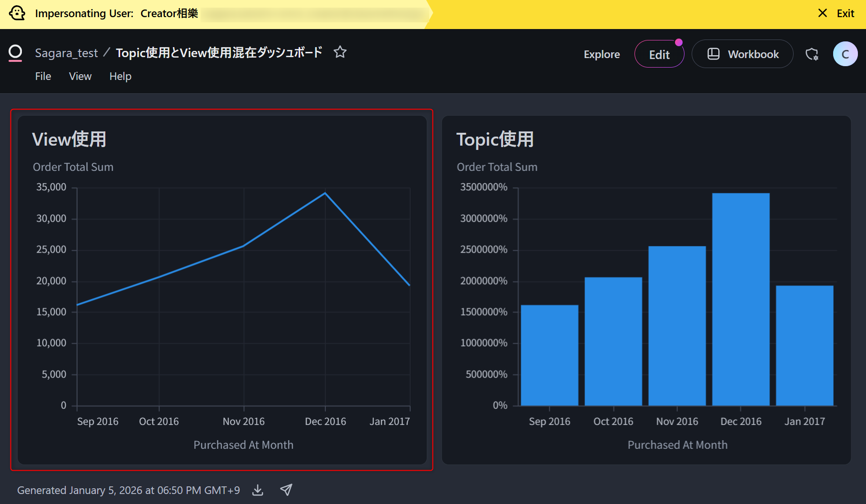
Task: Click the Explore button
Action: pos(602,54)
